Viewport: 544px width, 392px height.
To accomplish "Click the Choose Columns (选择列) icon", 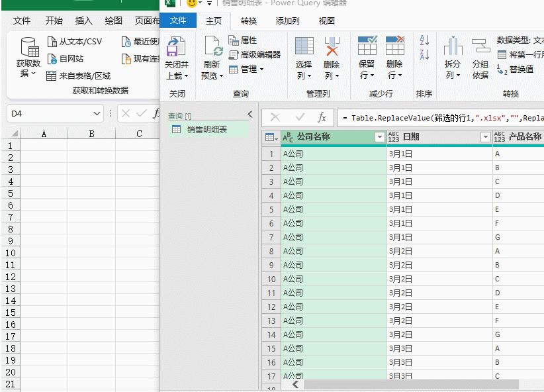I will [304, 46].
